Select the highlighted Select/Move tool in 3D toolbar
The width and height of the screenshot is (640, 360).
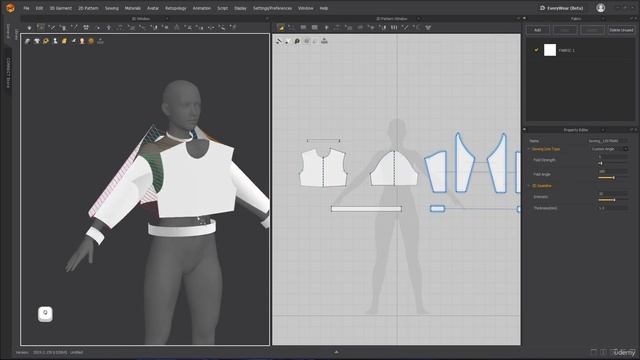click(40, 27)
